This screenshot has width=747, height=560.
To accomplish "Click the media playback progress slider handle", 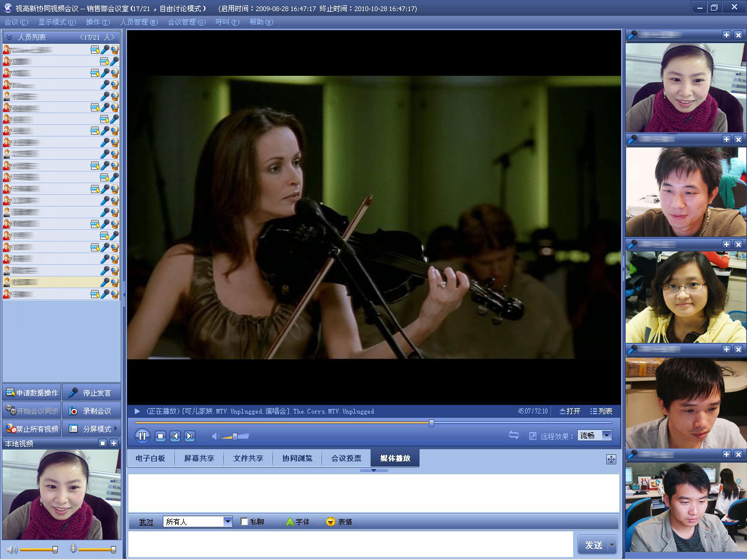I will [431, 423].
